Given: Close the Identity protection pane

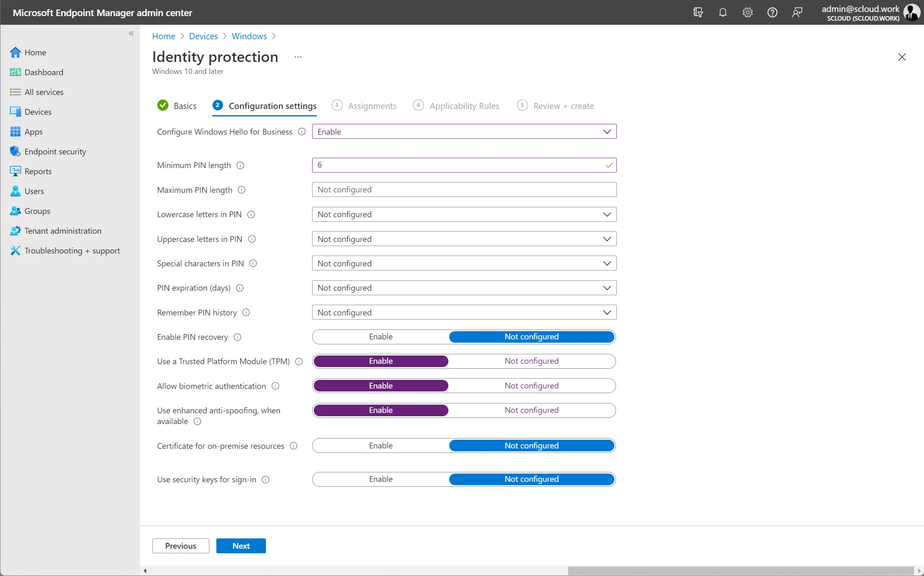Looking at the screenshot, I should pos(902,57).
